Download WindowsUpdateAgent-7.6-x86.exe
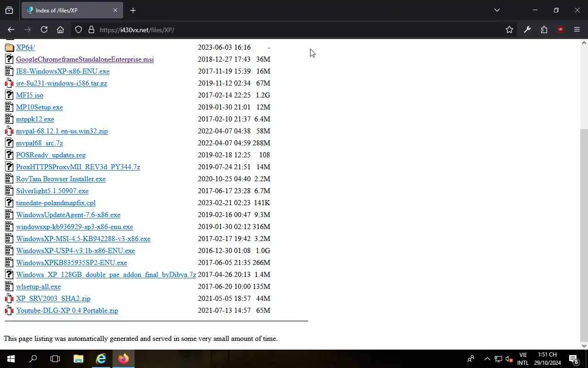Viewport: 588px width, 368px height. point(68,215)
